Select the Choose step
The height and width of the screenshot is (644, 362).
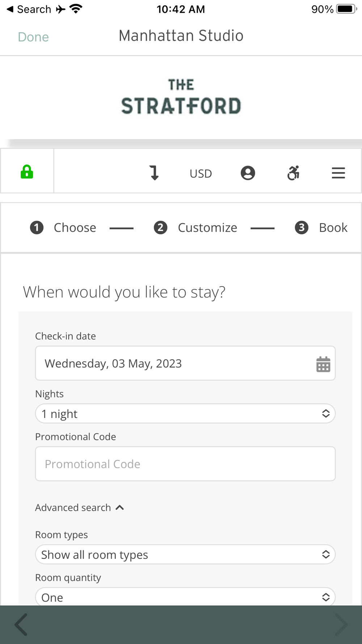(x=63, y=228)
